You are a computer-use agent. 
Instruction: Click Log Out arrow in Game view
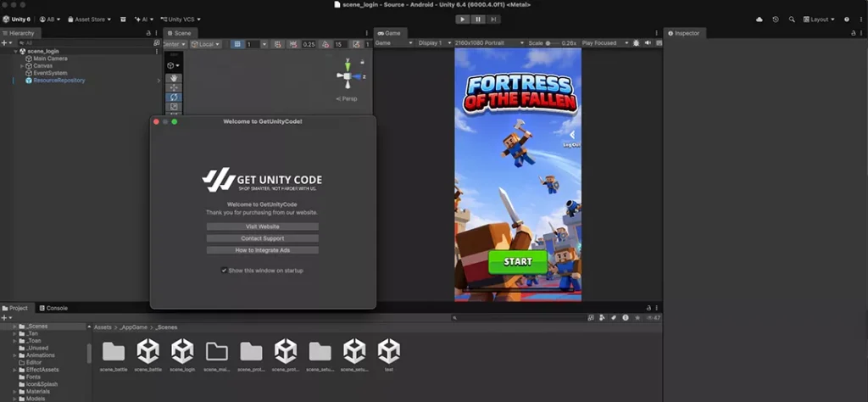(x=572, y=135)
